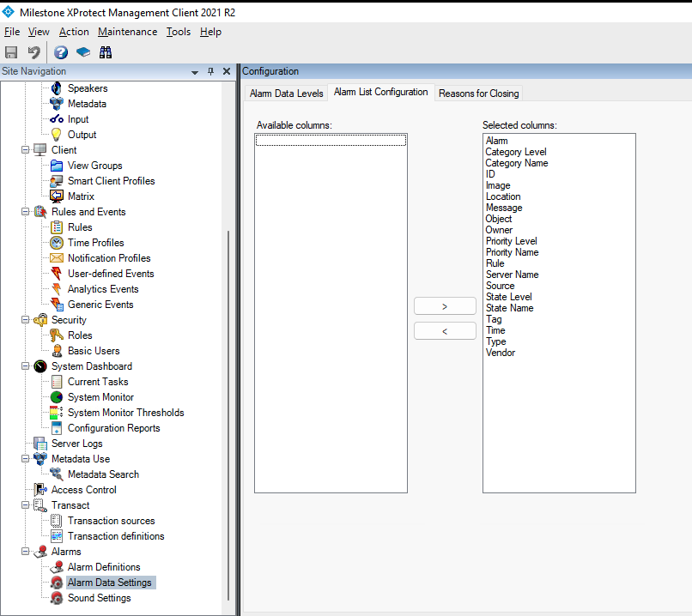Viewport: 692px width, 616px height.
Task: Click the Roles keys icon
Action: pyautogui.click(x=57, y=335)
